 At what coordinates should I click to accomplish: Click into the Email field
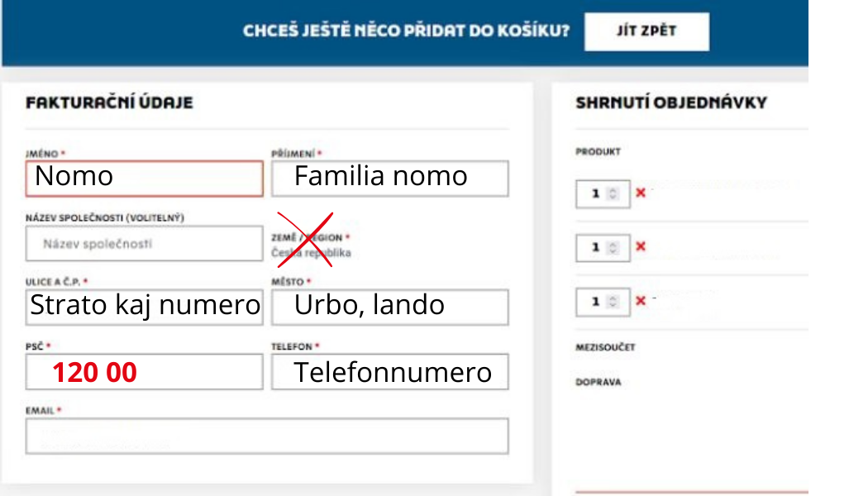(x=266, y=436)
